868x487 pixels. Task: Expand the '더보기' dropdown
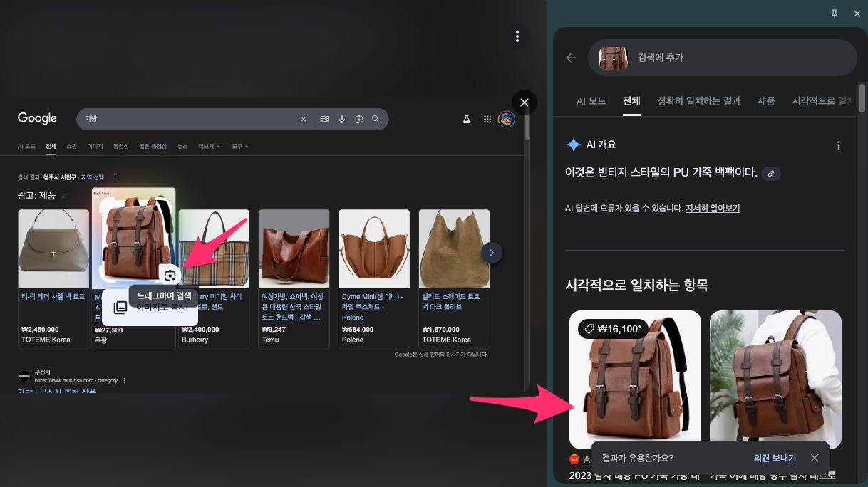(209, 146)
